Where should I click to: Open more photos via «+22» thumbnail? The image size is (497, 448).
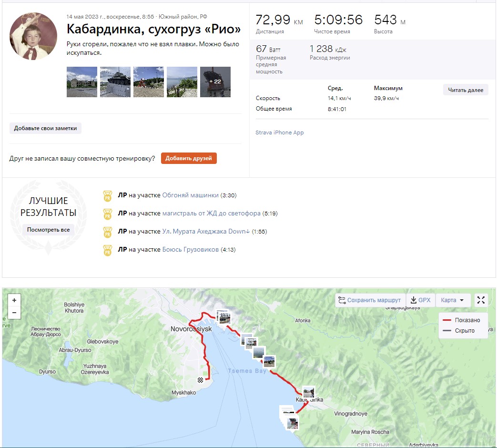[x=215, y=82]
